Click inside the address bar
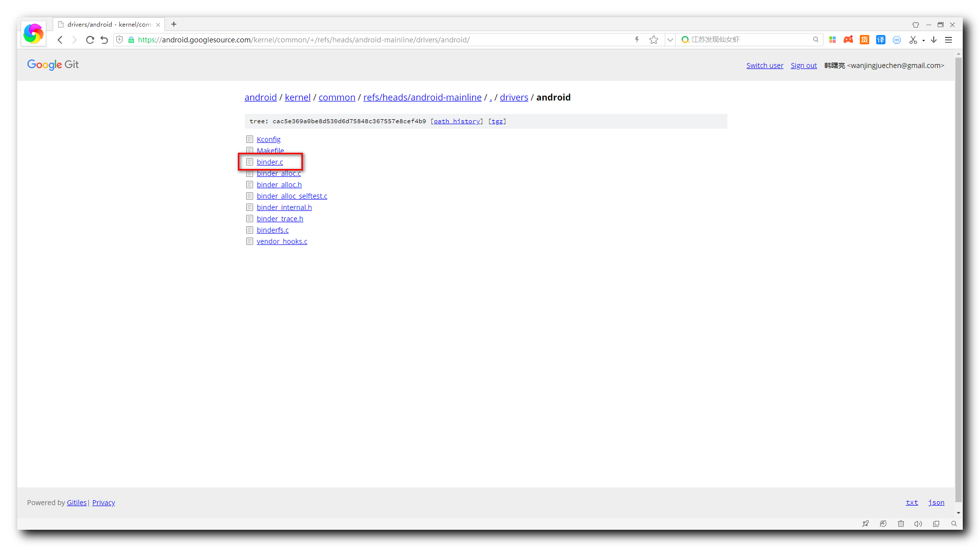 (x=345, y=40)
